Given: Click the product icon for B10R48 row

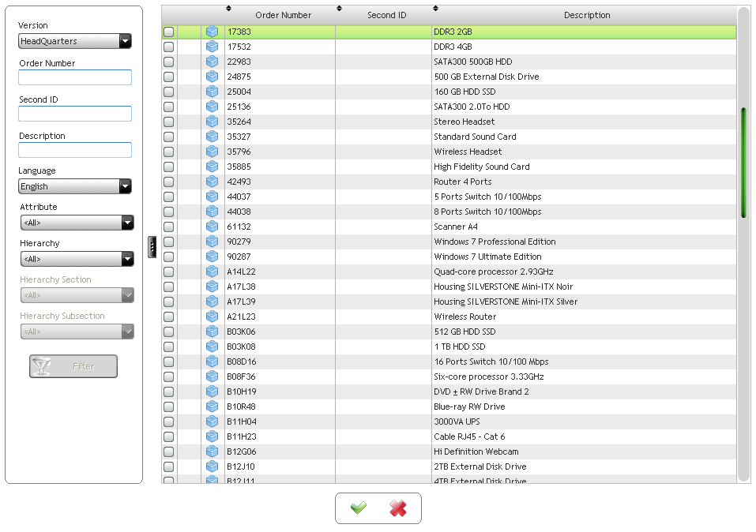Looking at the screenshot, I should click(x=212, y=406).
